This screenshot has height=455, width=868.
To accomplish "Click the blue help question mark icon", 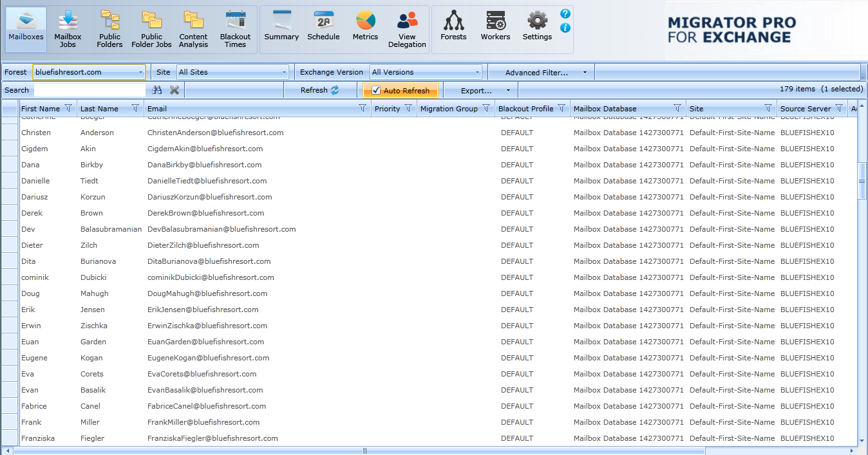I will [x=565, y=14].
